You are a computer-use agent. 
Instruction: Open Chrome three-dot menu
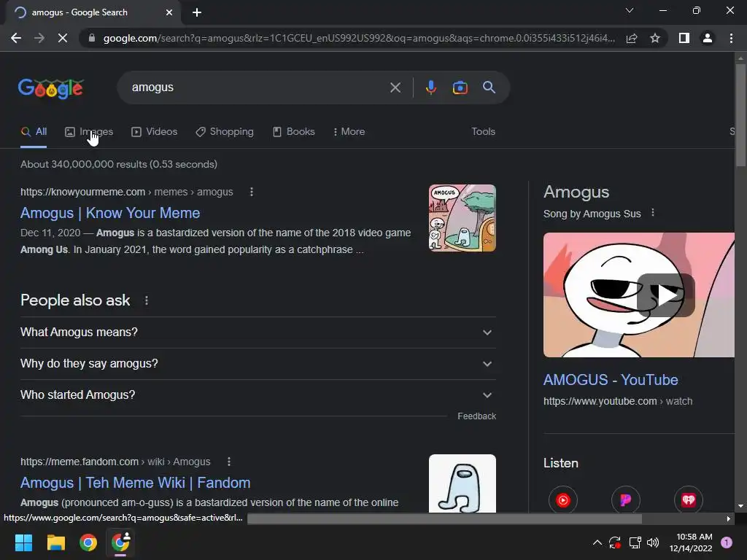click(731, 38)
